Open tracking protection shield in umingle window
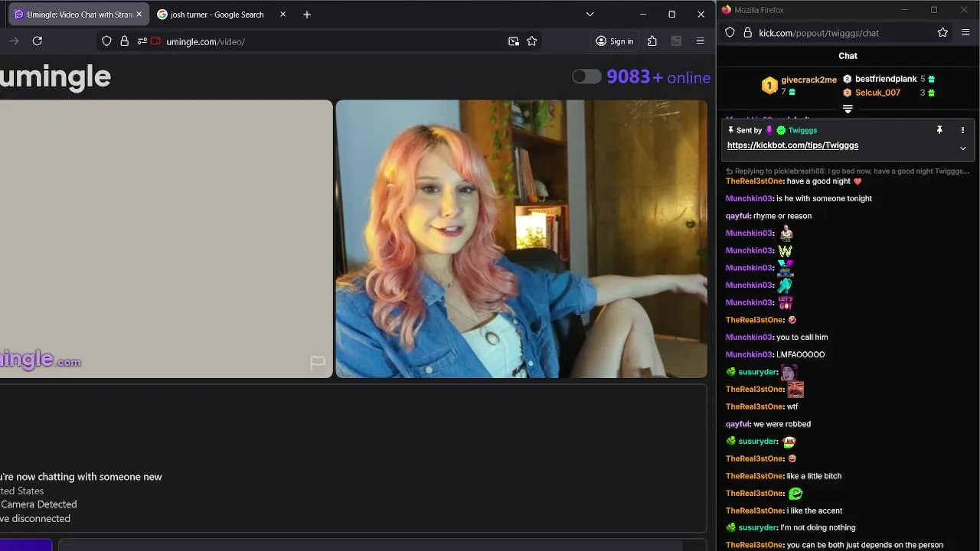The height and width of the screenshot is (551, 980). [106, 41]
